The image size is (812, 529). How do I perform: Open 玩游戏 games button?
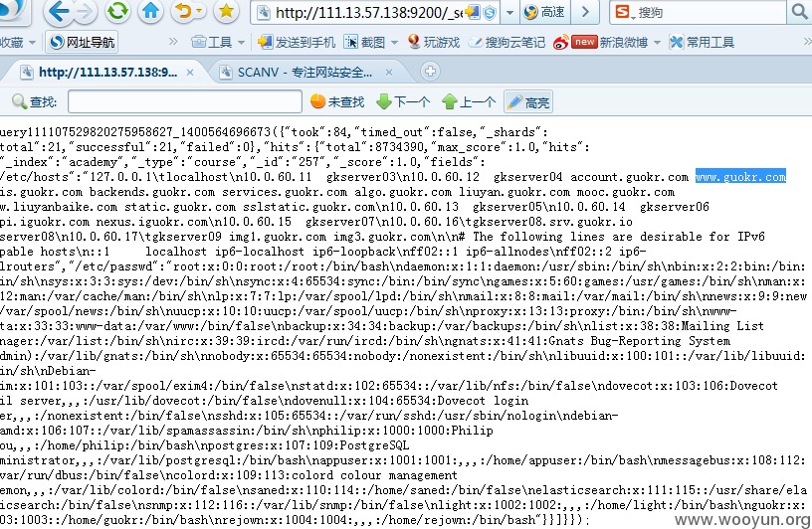434,42
